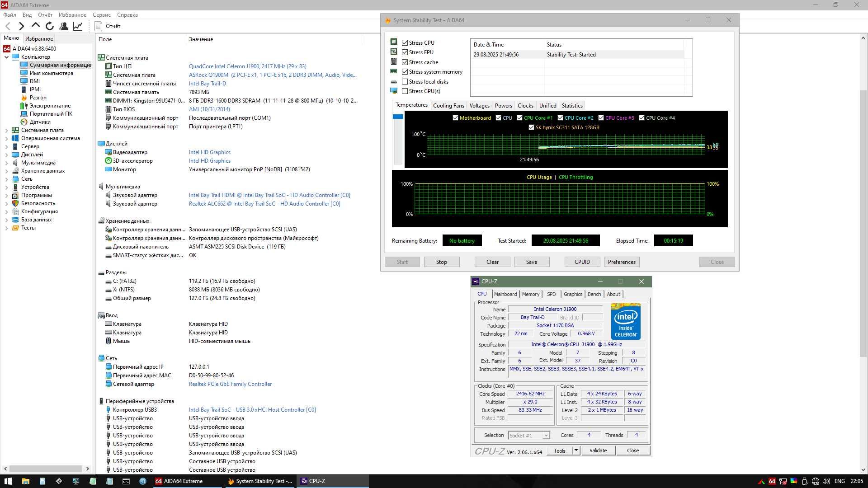Switch to Cooling Fans tab
The width and height of the screenshot is (868, 488).
pos(448,106)
